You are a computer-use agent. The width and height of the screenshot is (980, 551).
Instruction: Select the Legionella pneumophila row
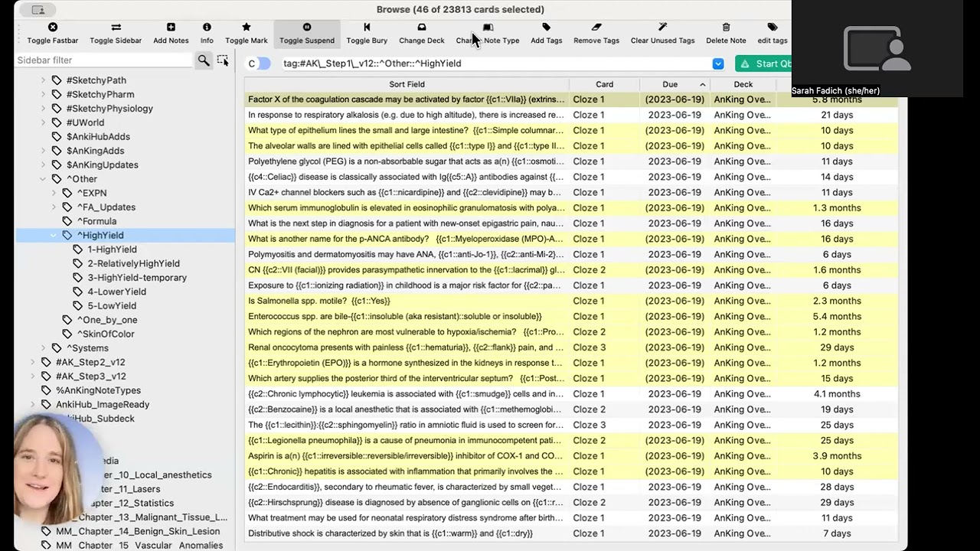[x=571, y=440]
